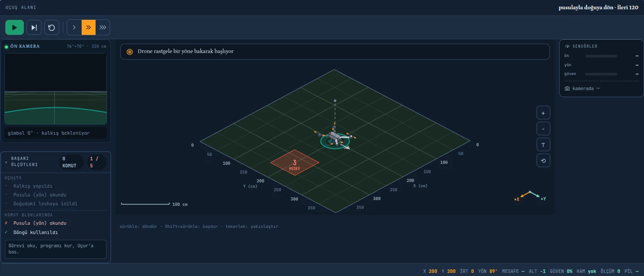Click the camera icon beside 'kamerada'
The height and width of the screenshot is (276, 644).
point(568,88)
